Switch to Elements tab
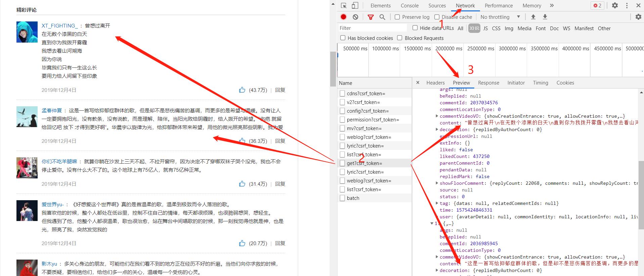The width and height of the screenshot is (644, 276). pyautogui.click(x=381, y=5)
